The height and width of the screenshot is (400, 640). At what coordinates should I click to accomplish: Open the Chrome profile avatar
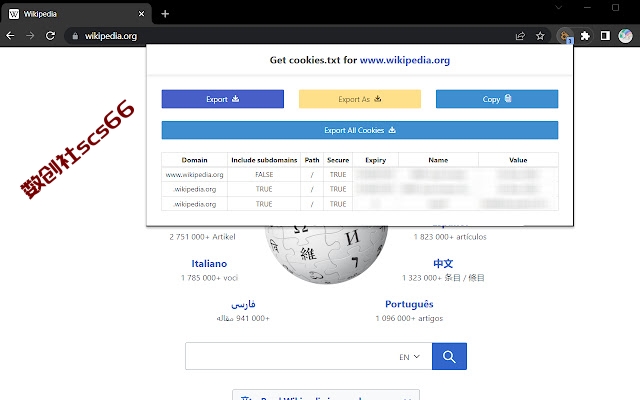tap(625, 36)
